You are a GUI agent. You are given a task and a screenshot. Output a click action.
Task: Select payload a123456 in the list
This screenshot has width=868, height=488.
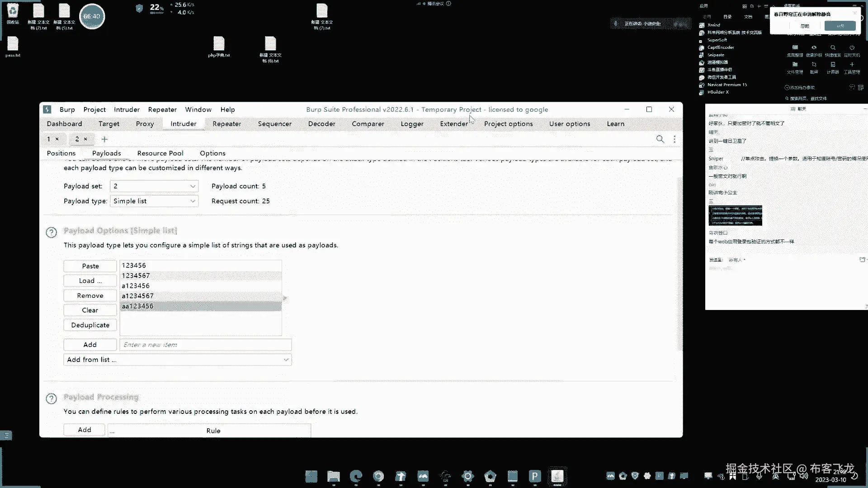pos(136,286)
